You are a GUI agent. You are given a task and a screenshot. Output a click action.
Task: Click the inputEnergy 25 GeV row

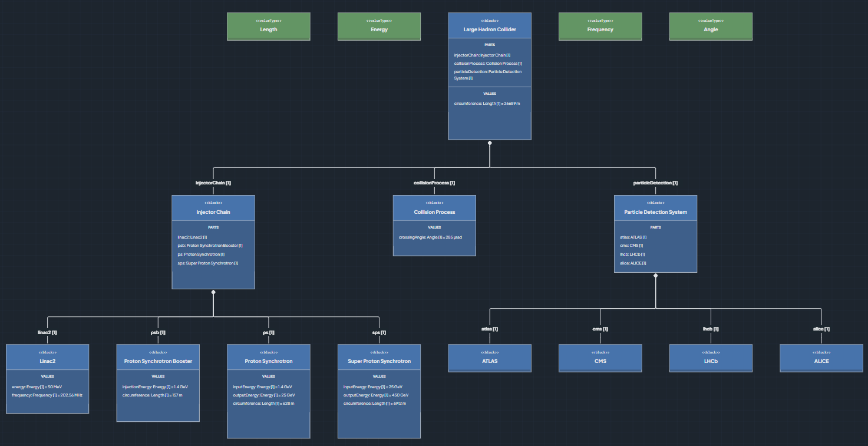click(x=372, y=386)
